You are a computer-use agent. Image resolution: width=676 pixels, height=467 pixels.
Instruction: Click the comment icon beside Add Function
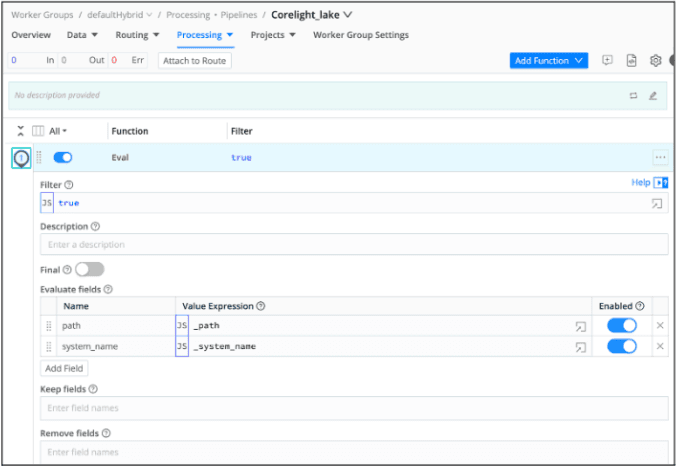coord(607,60)
